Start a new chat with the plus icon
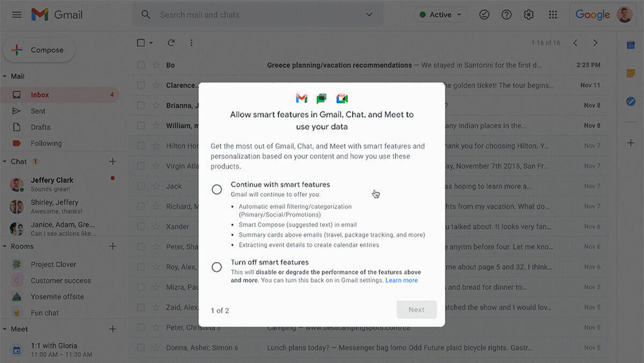The height and width of the screenshot is (363, 644). pos(113,161)
